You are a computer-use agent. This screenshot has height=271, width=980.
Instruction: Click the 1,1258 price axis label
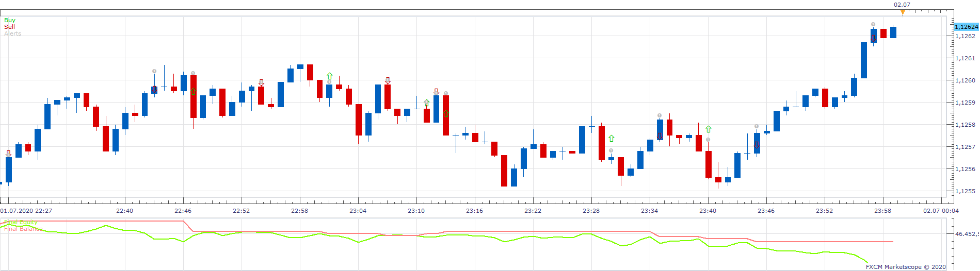tap(965, 125)
